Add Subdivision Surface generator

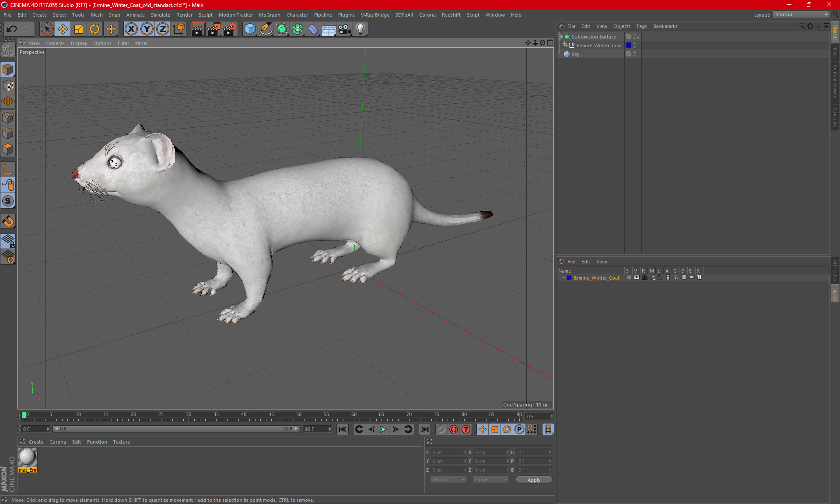click(282, 29)
